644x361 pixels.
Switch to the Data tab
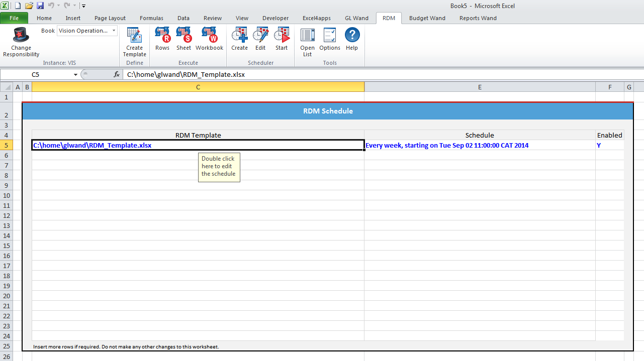(183, 18)
